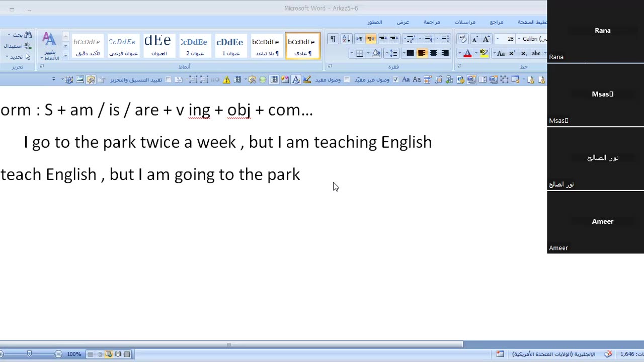Apply bullet list formatting
Screen dimensions: 644x362
[x=445, y=39]
